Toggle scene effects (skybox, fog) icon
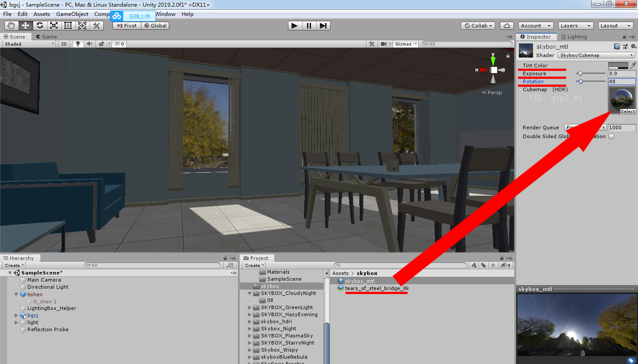The height and width of the screenshot is (364, 638). coord(102,44)
